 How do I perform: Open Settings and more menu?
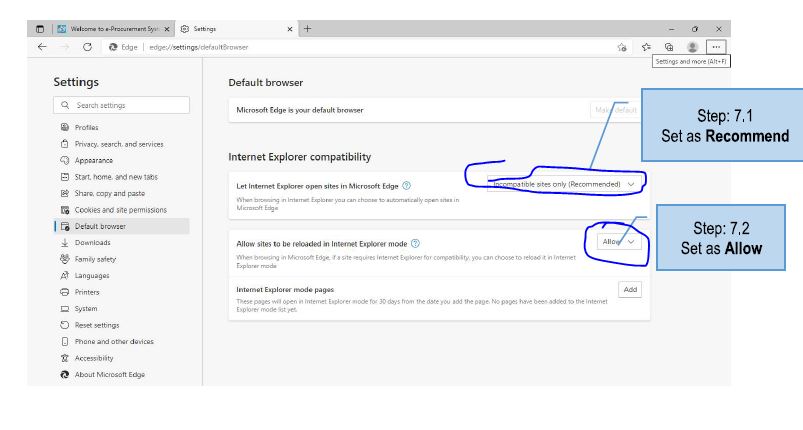click(x=714, y=47)
